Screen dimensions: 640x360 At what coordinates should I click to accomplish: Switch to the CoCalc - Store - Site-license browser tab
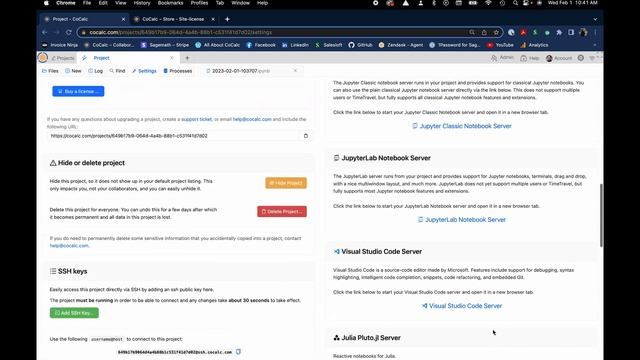coord(174,19)
